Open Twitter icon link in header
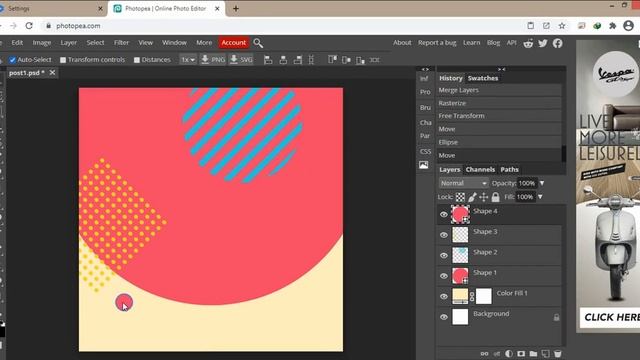This screenshot has width=640, height=360. tap(543, 43)
